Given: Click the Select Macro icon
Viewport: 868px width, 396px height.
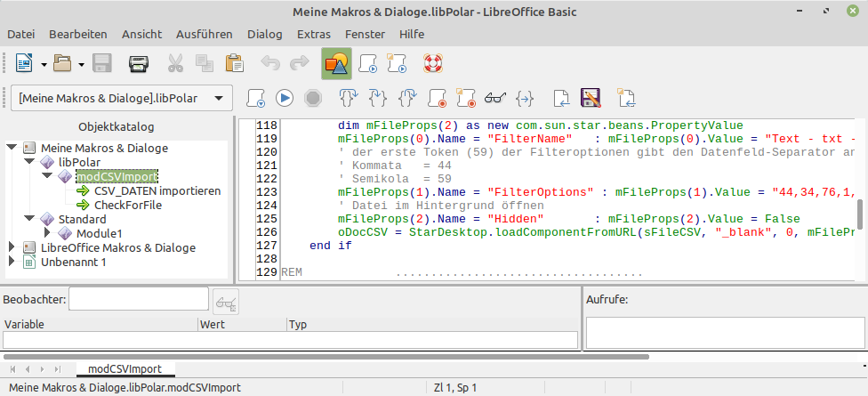Looking at the screenshot, I should tap(368, 64).
